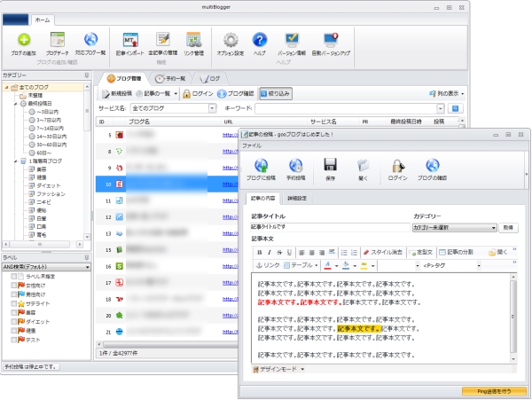Check the ラベル未指定 checkbox

14,276
